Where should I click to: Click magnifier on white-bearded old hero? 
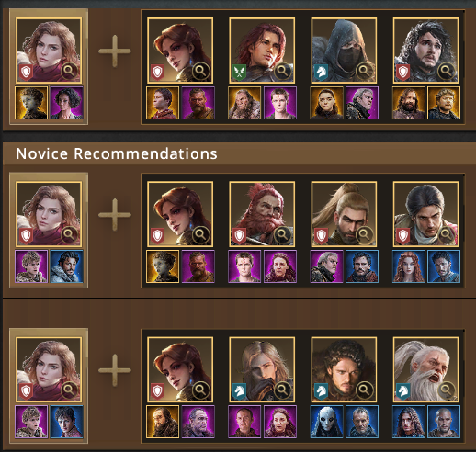click(x=447, y=390)
